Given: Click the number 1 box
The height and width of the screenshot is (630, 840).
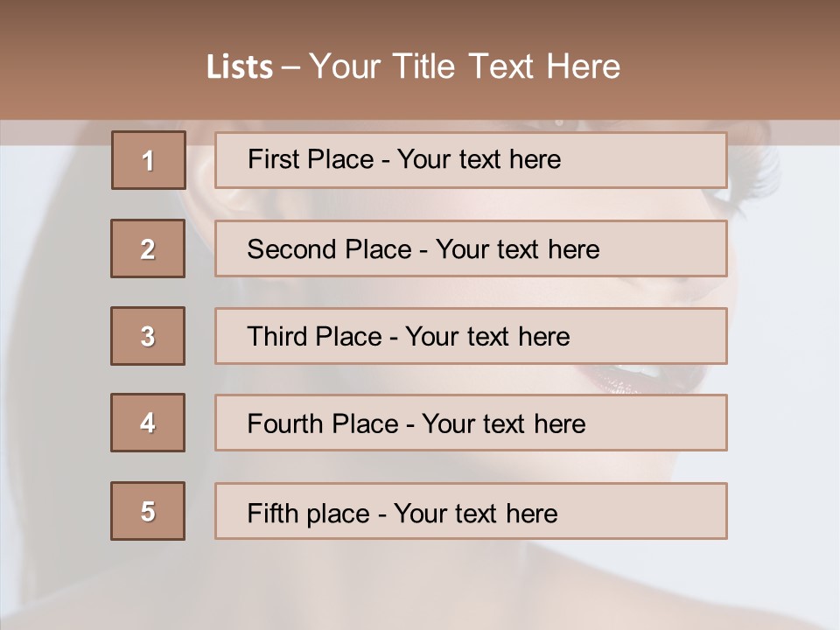Looking at the screenshot, I should pos(149,160).
